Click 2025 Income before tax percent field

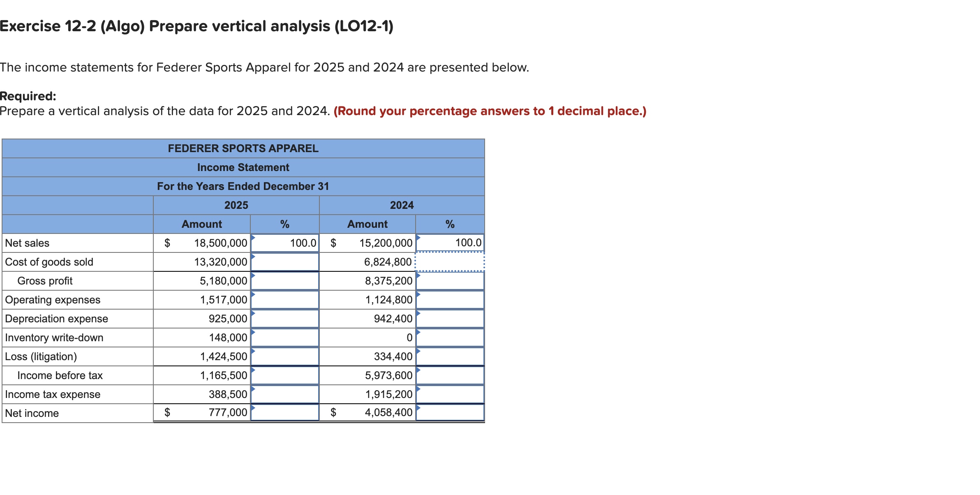point(285,375)
